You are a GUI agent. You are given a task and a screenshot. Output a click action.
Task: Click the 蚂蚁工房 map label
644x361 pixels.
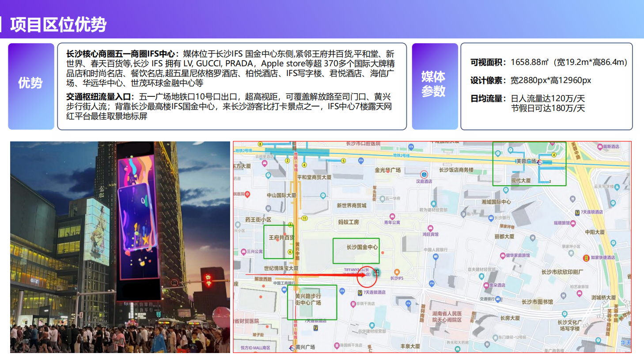click(x=349, y=222)
